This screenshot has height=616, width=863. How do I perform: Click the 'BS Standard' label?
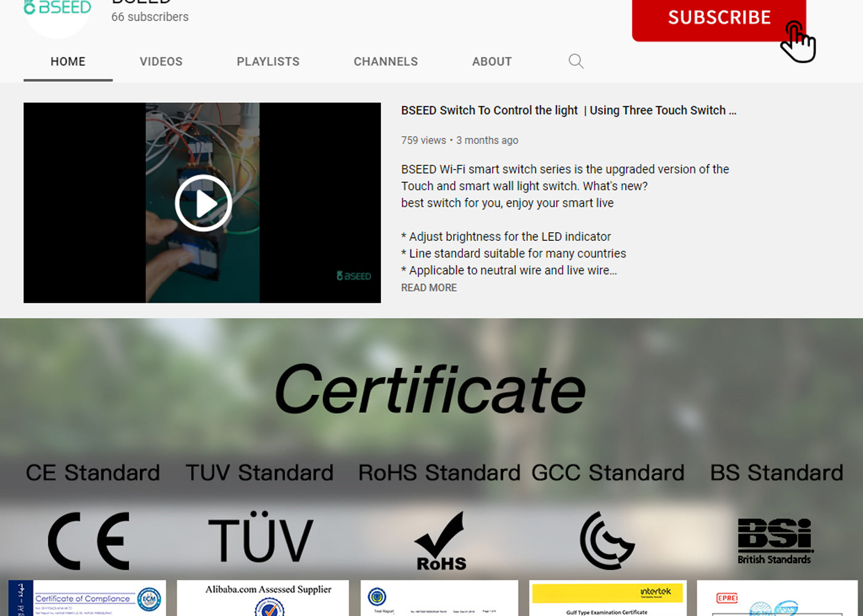(777, 472)
